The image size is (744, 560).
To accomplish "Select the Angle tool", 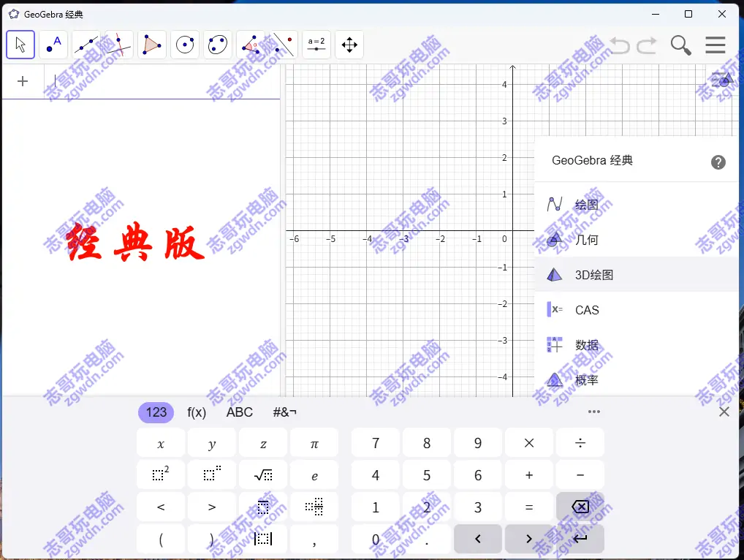I will 251,45.
